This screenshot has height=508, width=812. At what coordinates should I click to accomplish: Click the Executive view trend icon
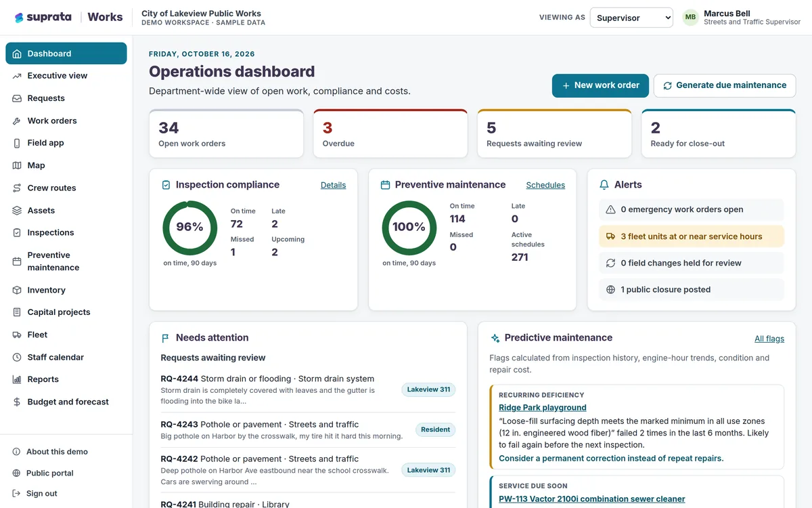point(17,76)
